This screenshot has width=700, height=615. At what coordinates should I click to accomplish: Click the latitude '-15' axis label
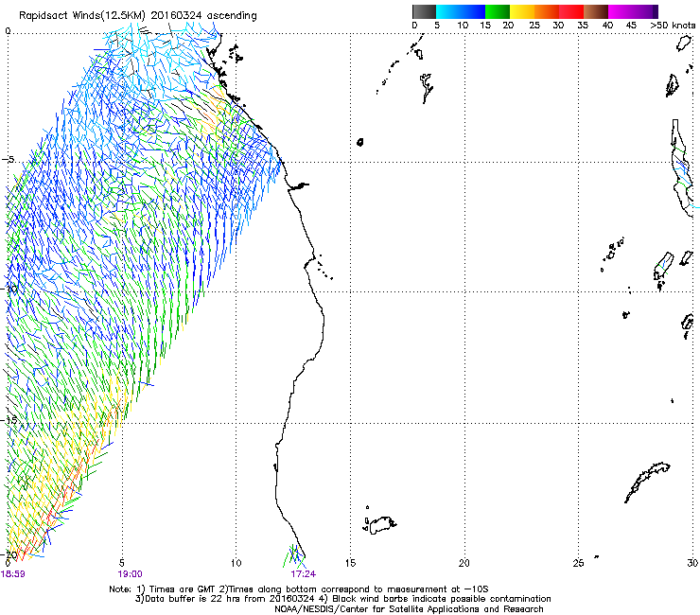[x=10, y=420]
